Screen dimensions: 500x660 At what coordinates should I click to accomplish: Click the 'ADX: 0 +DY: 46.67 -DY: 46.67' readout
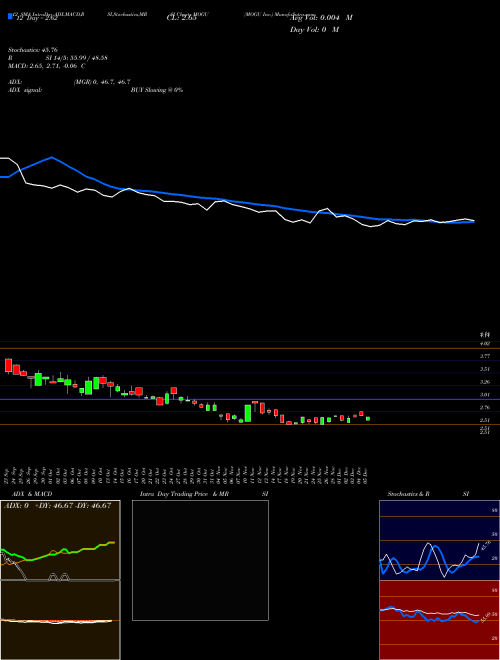click(x=57, y=506)
